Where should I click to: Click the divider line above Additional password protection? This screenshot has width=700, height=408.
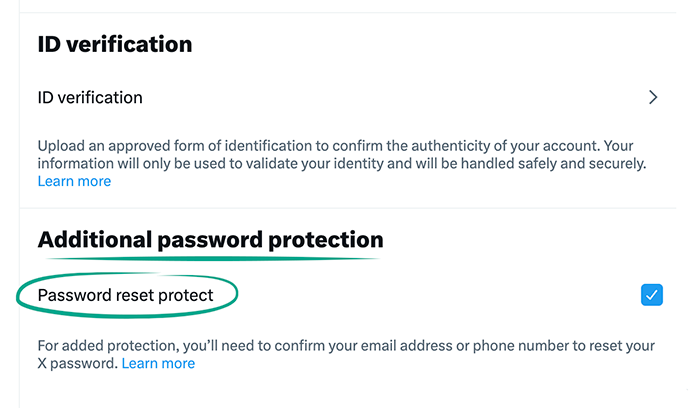coord(350,208)
